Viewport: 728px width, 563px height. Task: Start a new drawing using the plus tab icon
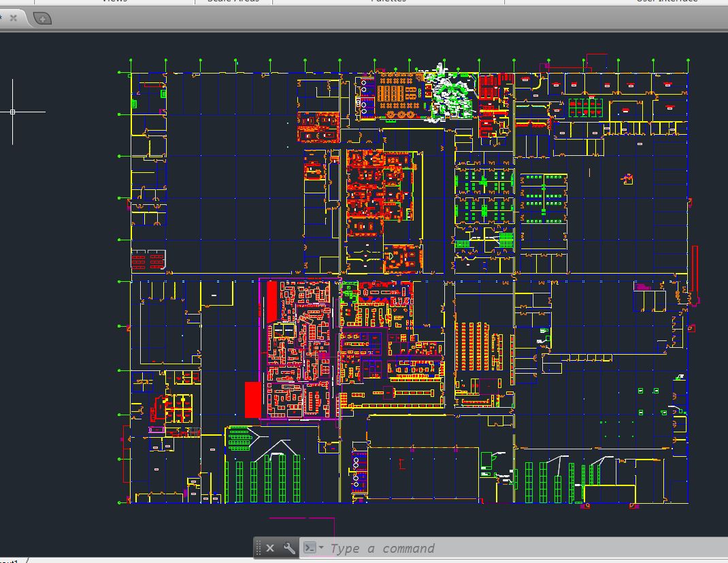42,18
